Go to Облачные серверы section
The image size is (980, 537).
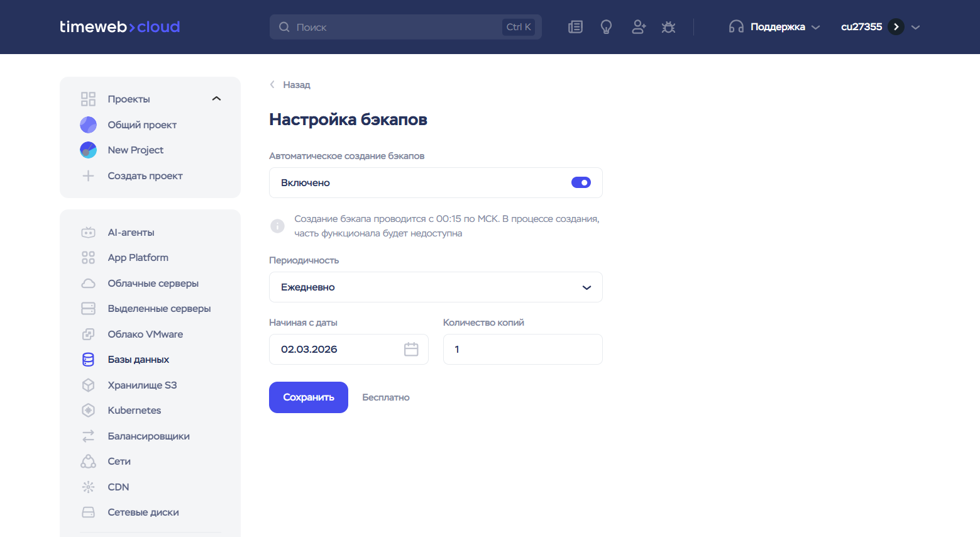click(x=153, y=284)
